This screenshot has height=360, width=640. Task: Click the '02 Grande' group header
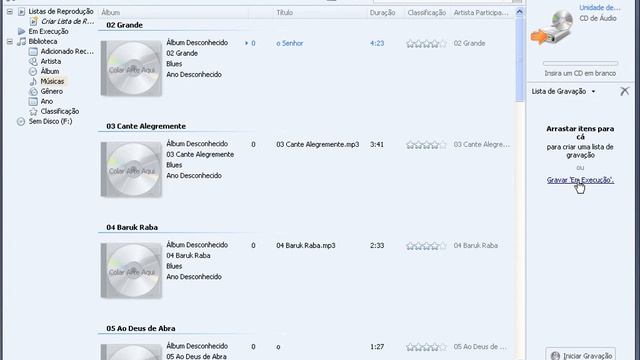click(124, 25)
